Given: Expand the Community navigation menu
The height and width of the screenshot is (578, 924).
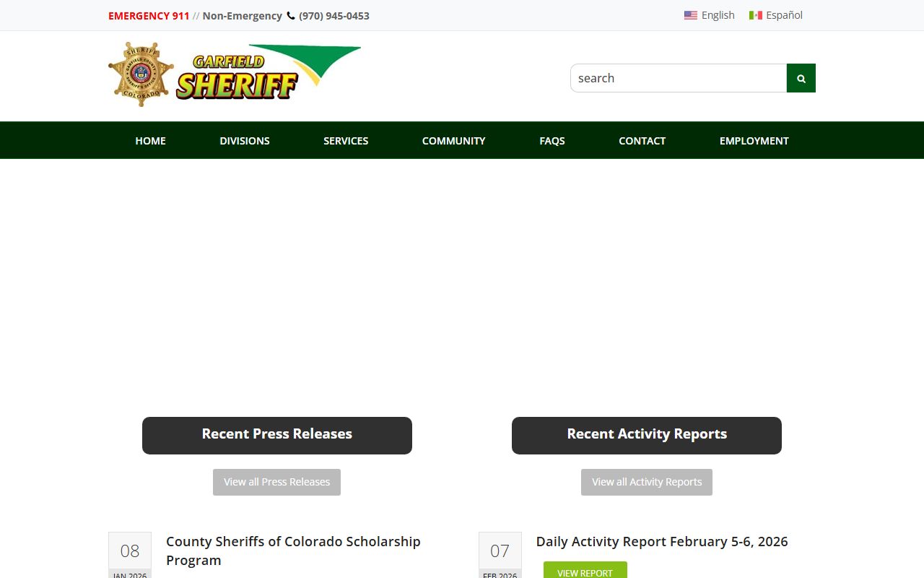Looking at the screenshot, I should tap(453, 141).
